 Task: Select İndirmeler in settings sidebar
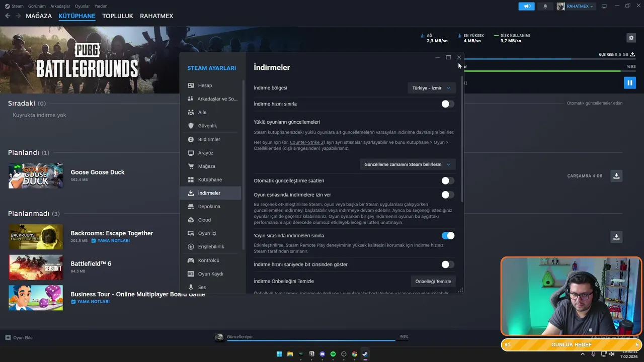coord(210,193)
